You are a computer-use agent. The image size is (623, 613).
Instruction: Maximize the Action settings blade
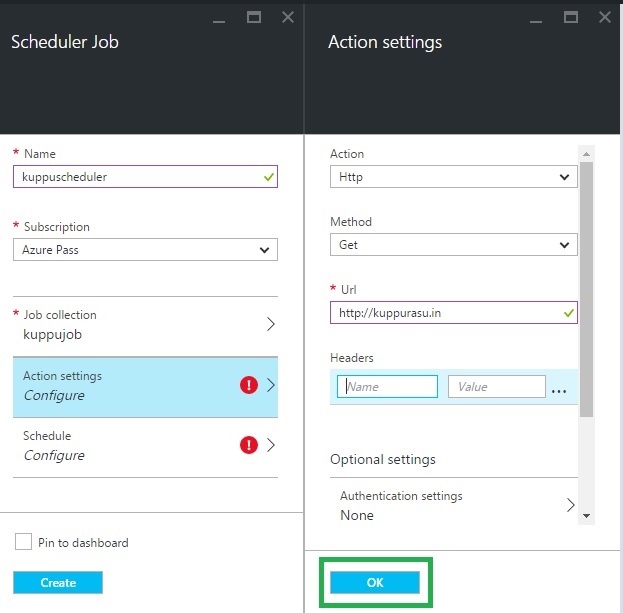(571, 17)
